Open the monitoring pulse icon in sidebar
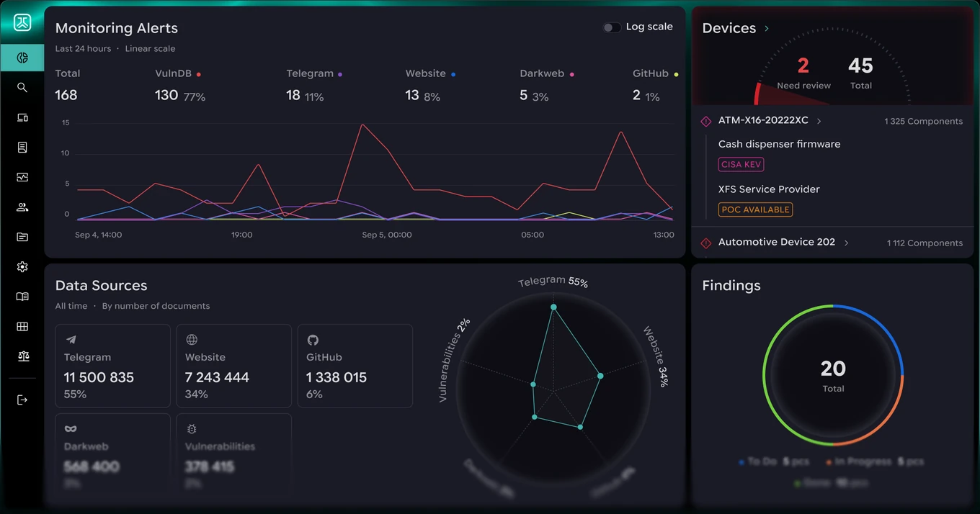980x514 pixels. pyautogui.click(x=22, y=177)
